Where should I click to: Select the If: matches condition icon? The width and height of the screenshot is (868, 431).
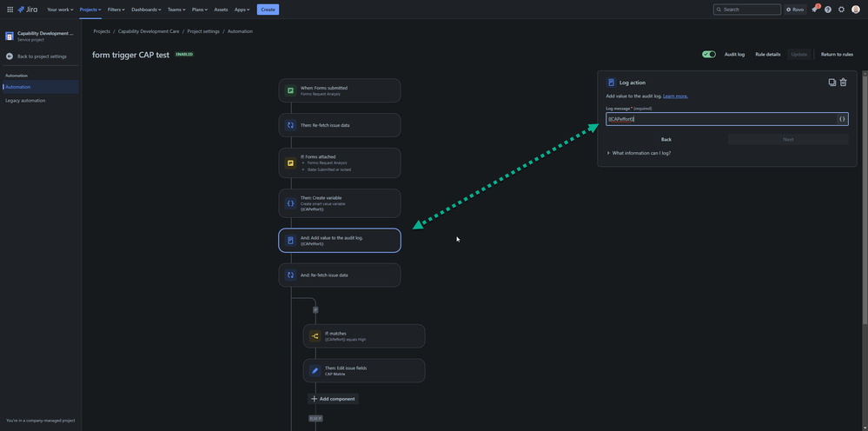pos(315,336)
